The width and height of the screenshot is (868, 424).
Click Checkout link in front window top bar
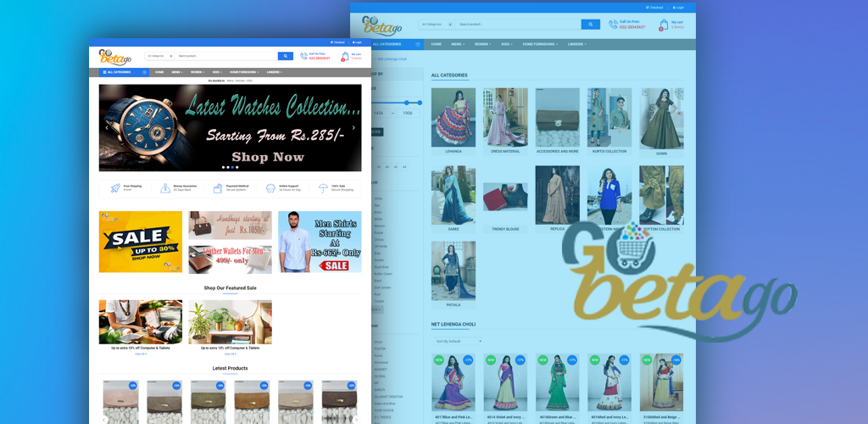coord(337,42)
